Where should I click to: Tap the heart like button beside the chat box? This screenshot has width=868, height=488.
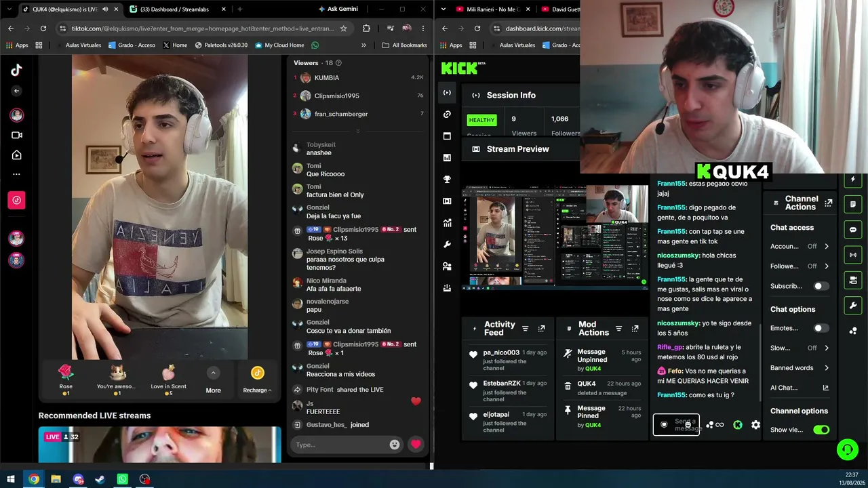416,445
